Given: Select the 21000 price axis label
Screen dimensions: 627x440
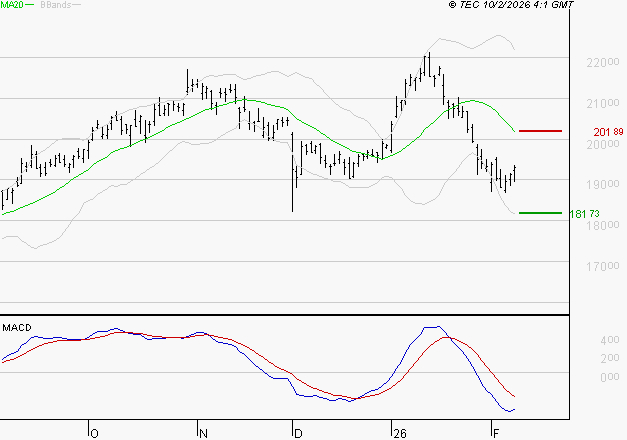Looking at the screenshot, I should pyautogui.click(x=603, y=104).
